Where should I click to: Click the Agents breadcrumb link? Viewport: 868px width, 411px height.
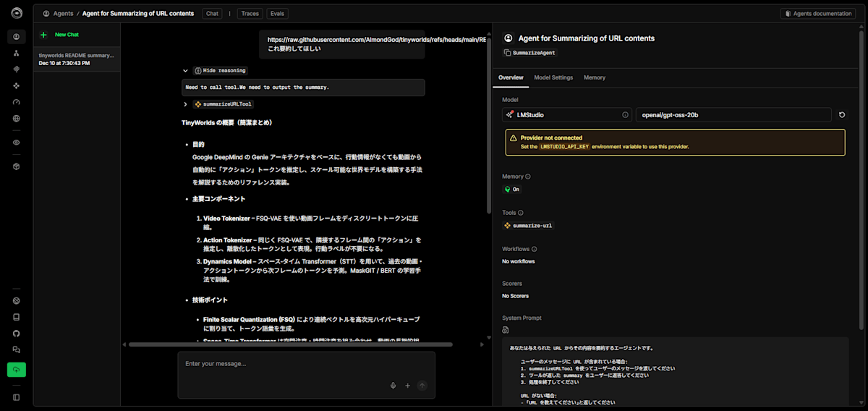point(58,13)
